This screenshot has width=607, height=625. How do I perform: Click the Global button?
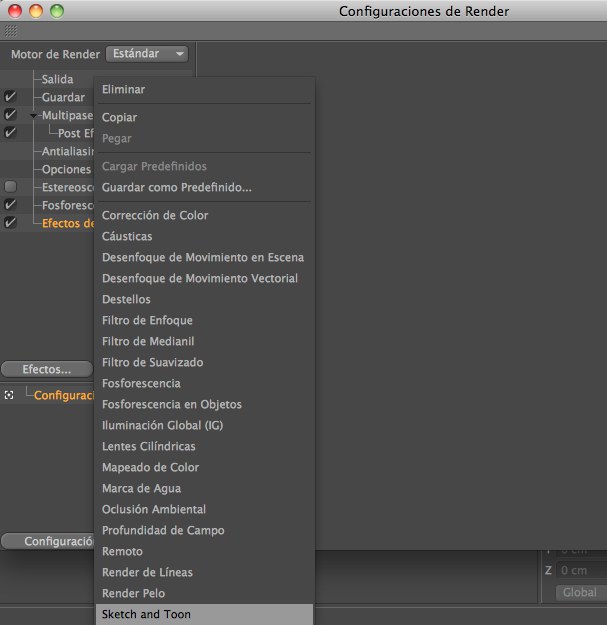click(580, 592)
